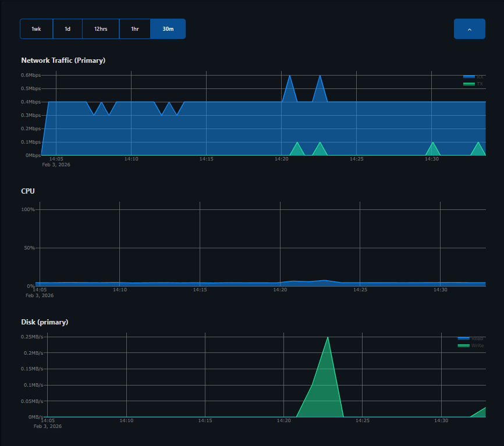Collapse the graphs panel with chevron button
504x446 pixels.
pos(469,29)
